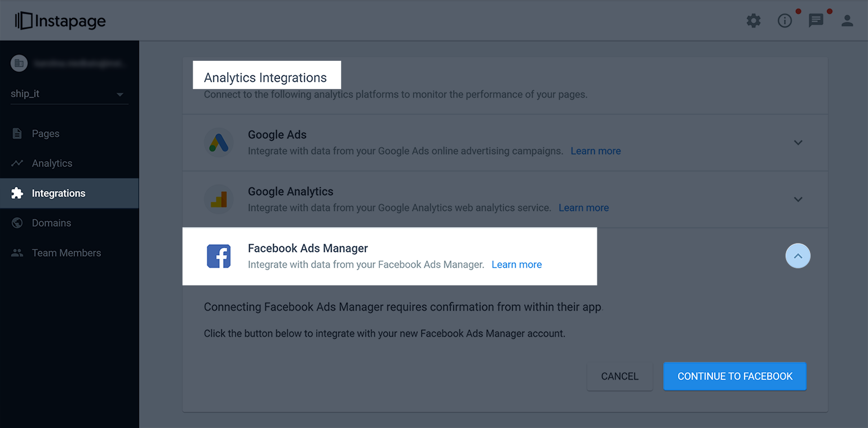Click the Google Ads logo
The width and height of the screenshot is (868, 428).
point(219,143)
